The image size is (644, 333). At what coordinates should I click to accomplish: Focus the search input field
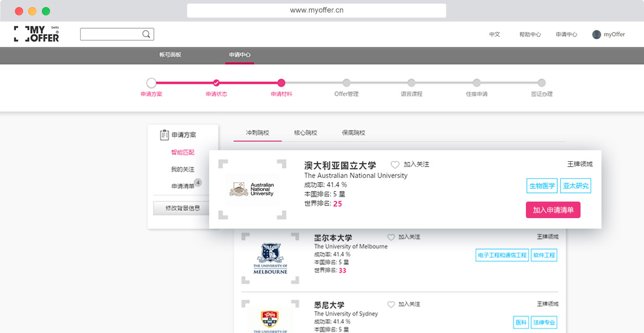(117, 34)
